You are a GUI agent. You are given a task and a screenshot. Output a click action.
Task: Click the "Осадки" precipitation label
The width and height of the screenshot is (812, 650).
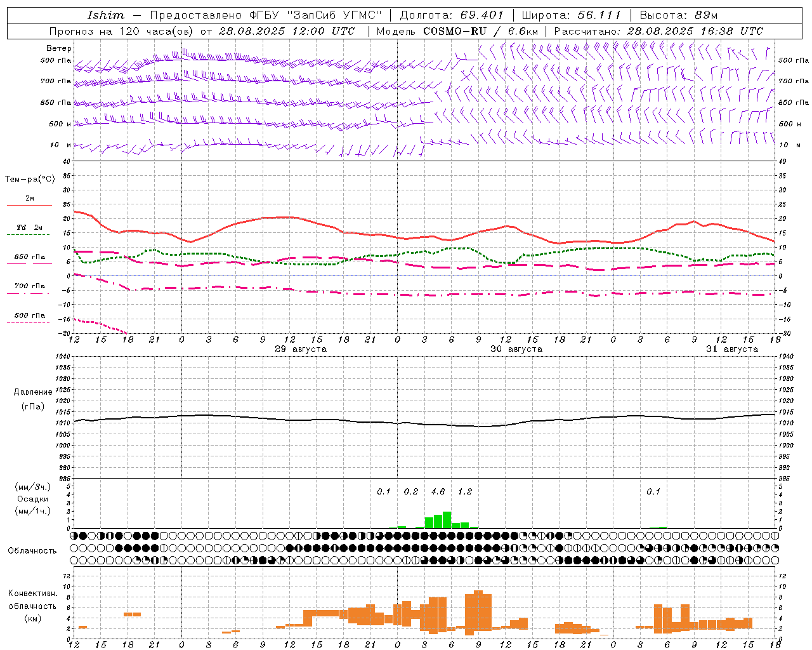coord(33,499)
